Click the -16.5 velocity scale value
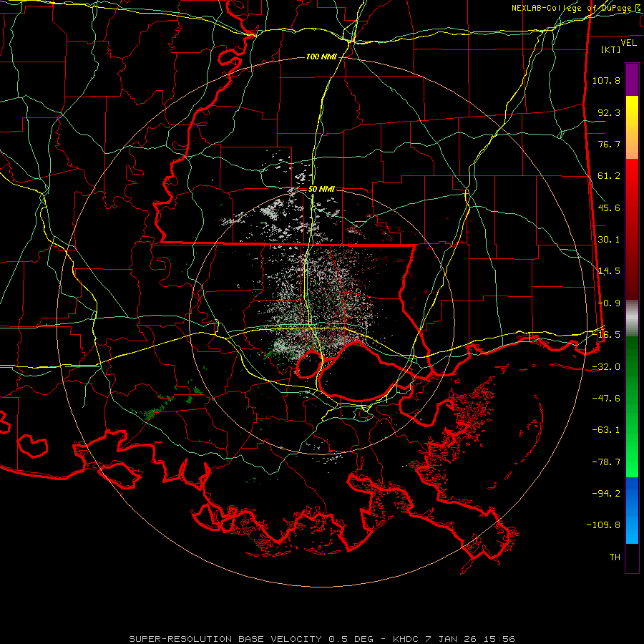This screenshot has height=644, width=644. 606,335
